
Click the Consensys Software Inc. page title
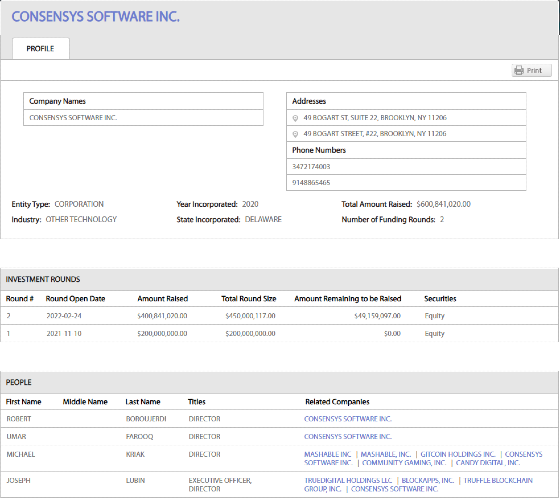click(x=95, y=17)
